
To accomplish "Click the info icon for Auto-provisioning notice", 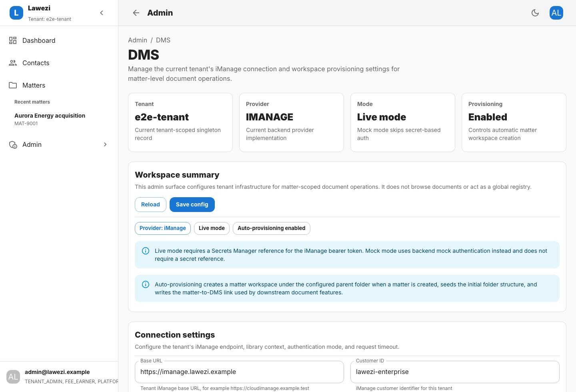I will (146, 284).
